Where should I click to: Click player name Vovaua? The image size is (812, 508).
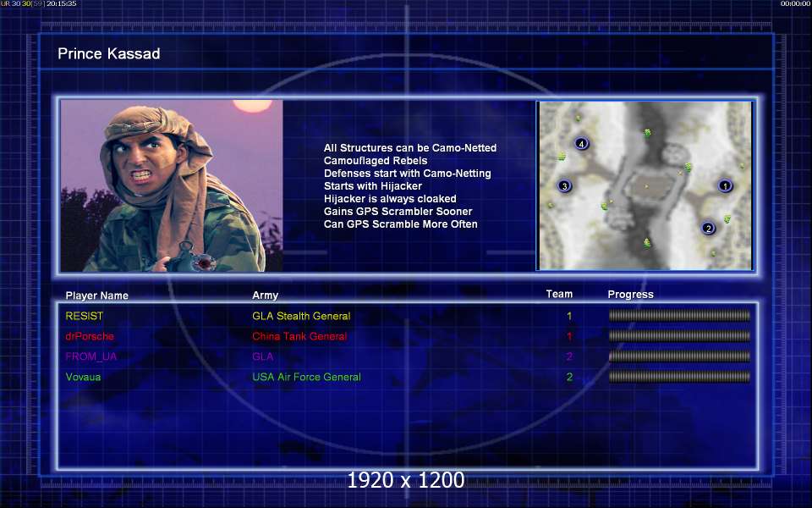(83, 378)
